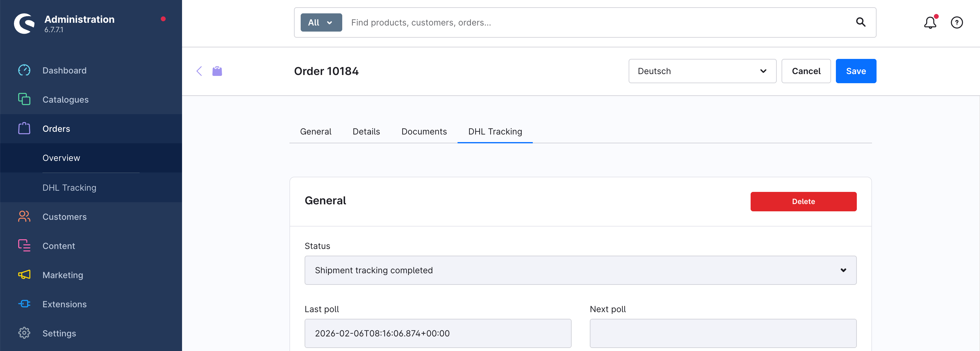Switch to the Details tab
The width and height of the screenshot is (980, 351).
(x=366, y=131)
